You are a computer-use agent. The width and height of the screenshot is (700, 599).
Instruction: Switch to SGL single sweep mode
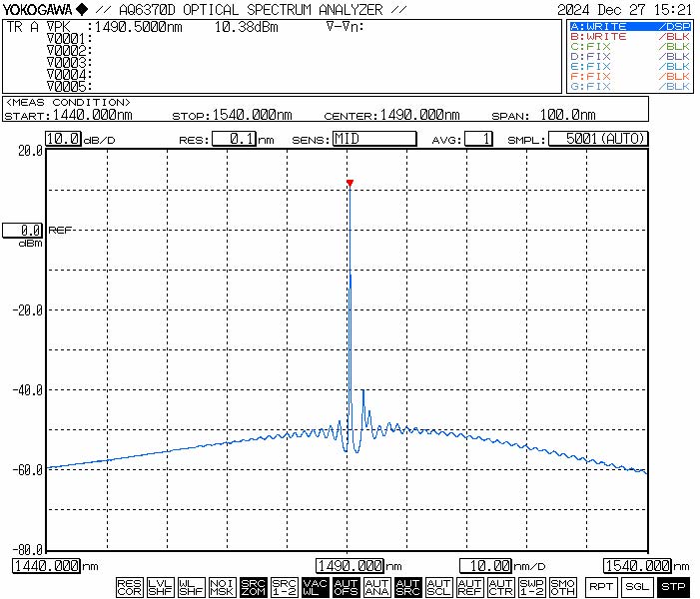tap(636, 587)
